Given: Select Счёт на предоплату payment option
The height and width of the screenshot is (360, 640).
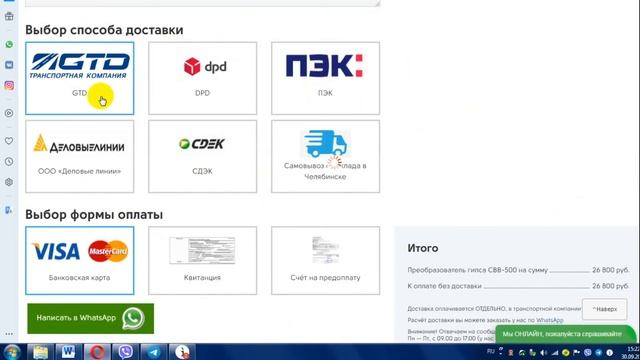Looking at the screenshot, I should (x=325, y=260).
